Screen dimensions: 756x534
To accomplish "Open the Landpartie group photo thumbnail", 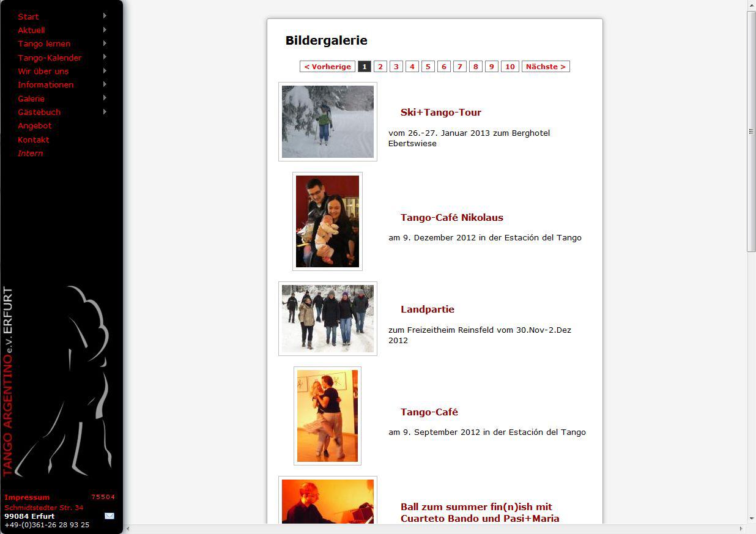I will [x=328, y=319].
